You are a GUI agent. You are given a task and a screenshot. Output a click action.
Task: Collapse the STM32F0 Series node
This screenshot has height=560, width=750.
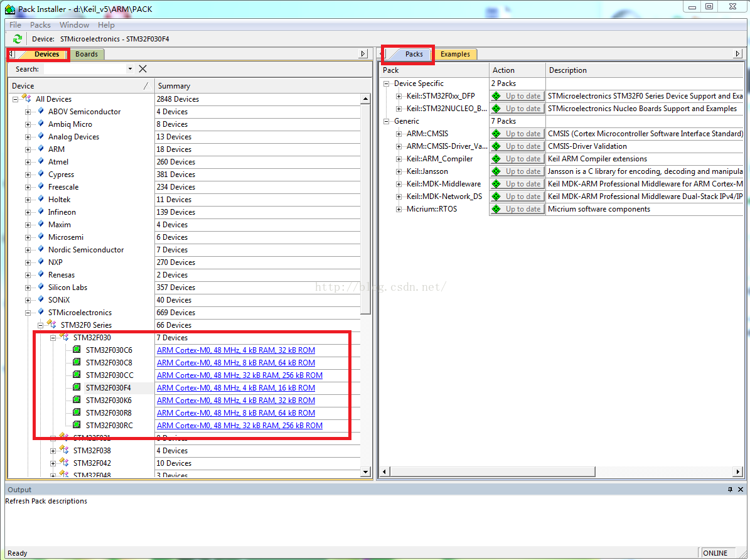[x=41, y=325]
